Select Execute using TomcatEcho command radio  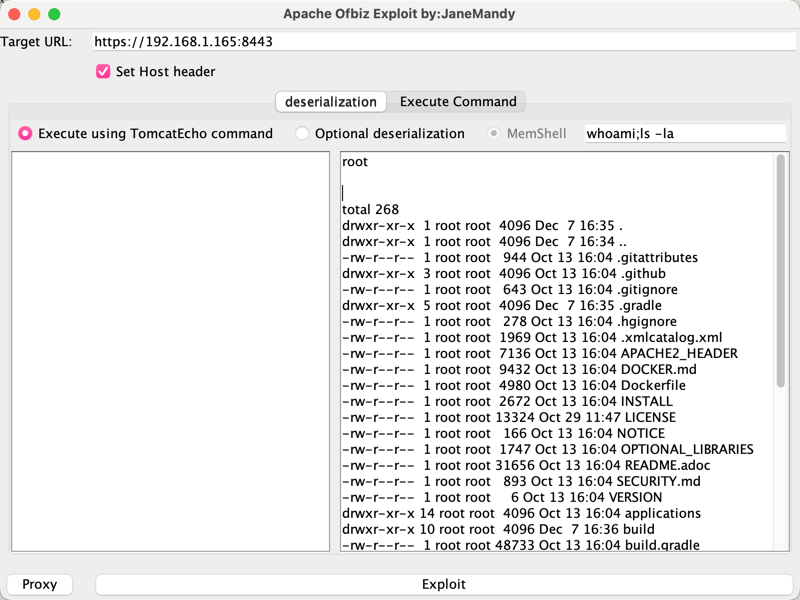pos(25,134)
